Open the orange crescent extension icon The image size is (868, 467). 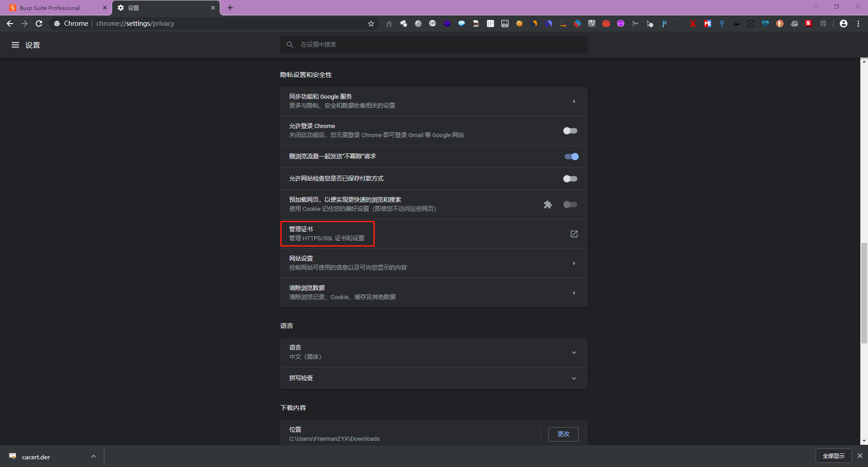534,24
